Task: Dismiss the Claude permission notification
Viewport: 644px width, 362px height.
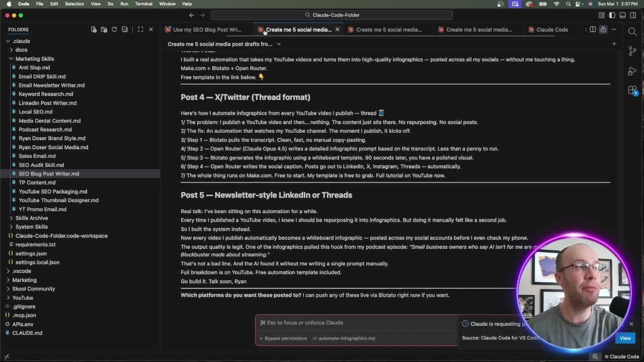Action: tap(631, 324)
